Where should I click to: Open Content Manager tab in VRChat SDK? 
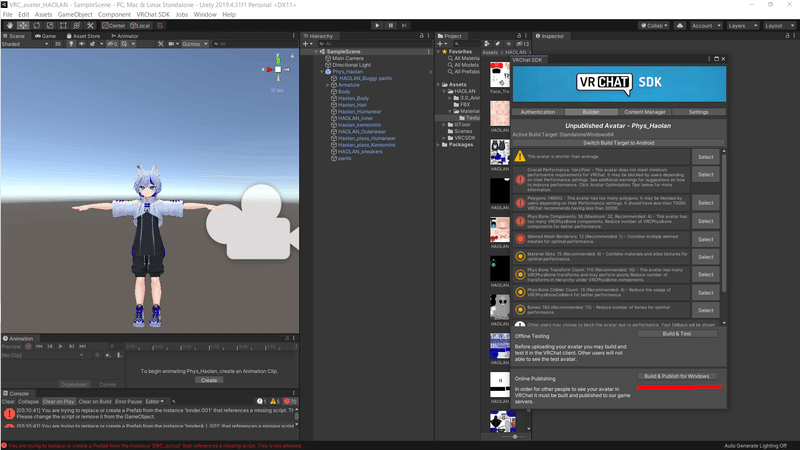(645, 112)
